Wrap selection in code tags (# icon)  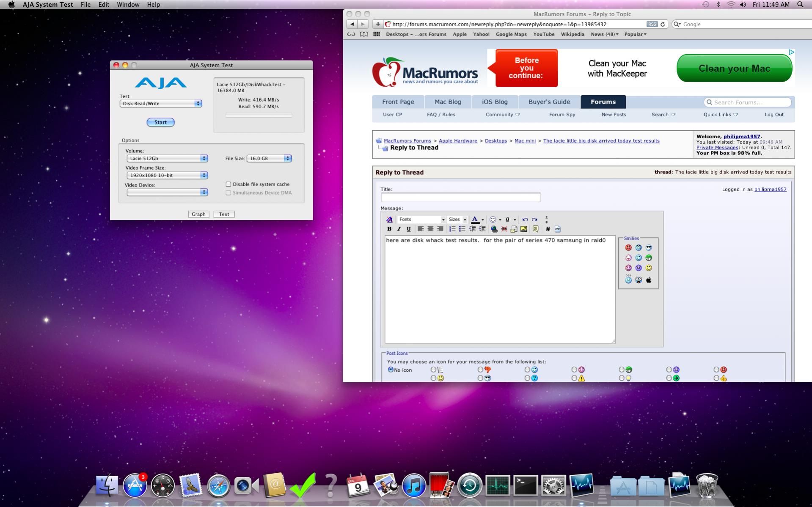(x=548, y=229)
